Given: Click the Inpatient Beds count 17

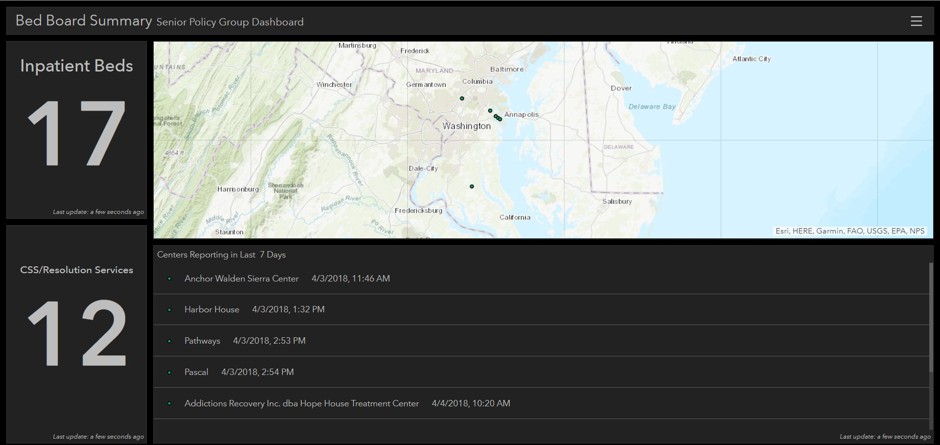Looking at the screenshot, I should [x=77, y=134].
